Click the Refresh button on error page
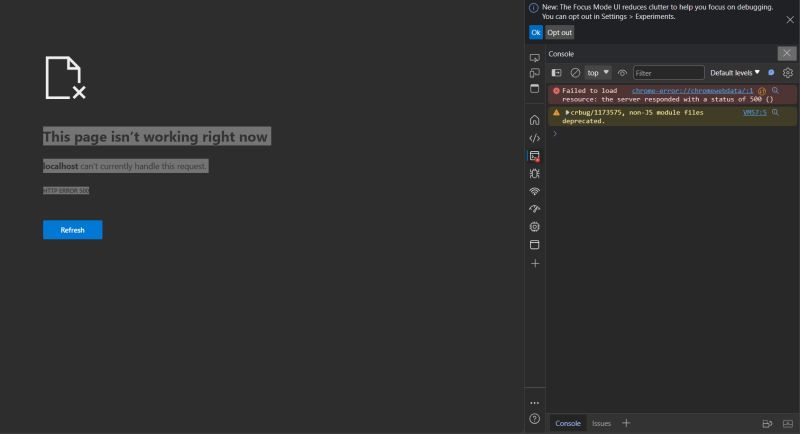 click(72, 230)
